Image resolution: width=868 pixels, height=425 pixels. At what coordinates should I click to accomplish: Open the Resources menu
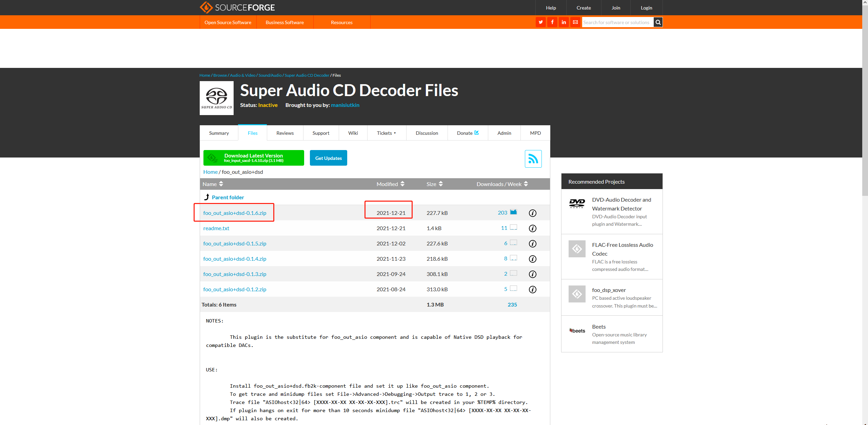[342, 22]
